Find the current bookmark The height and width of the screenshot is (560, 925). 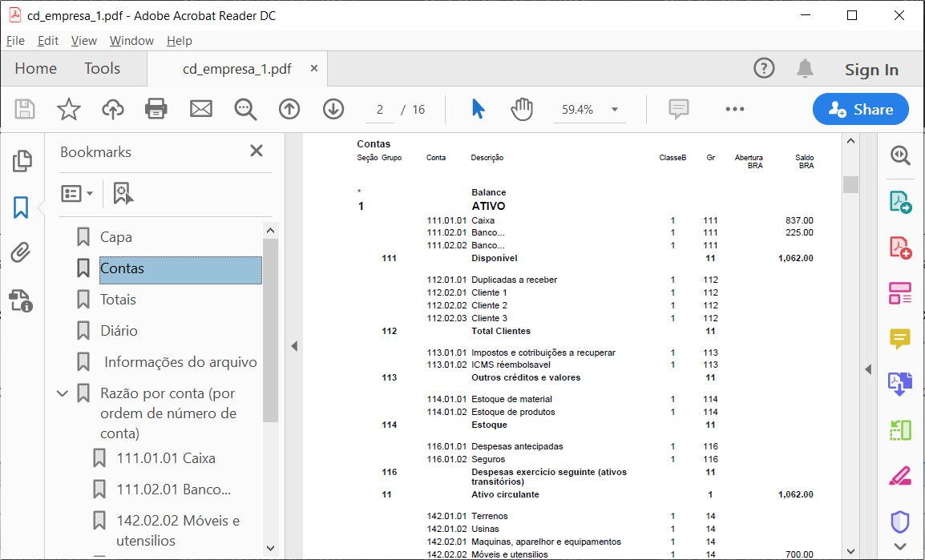123,193
